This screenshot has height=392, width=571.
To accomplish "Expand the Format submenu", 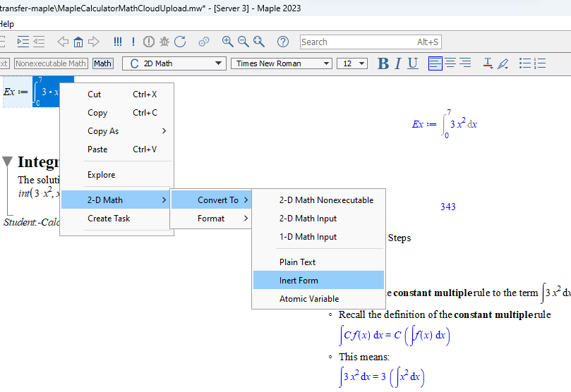I will (211, 219).
